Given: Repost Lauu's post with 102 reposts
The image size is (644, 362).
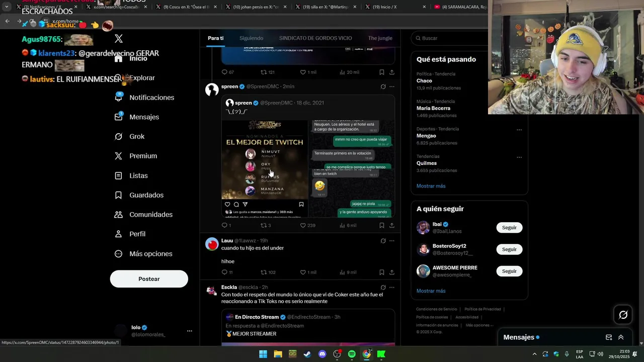Looking at the screenshot, I should (268, 272).
